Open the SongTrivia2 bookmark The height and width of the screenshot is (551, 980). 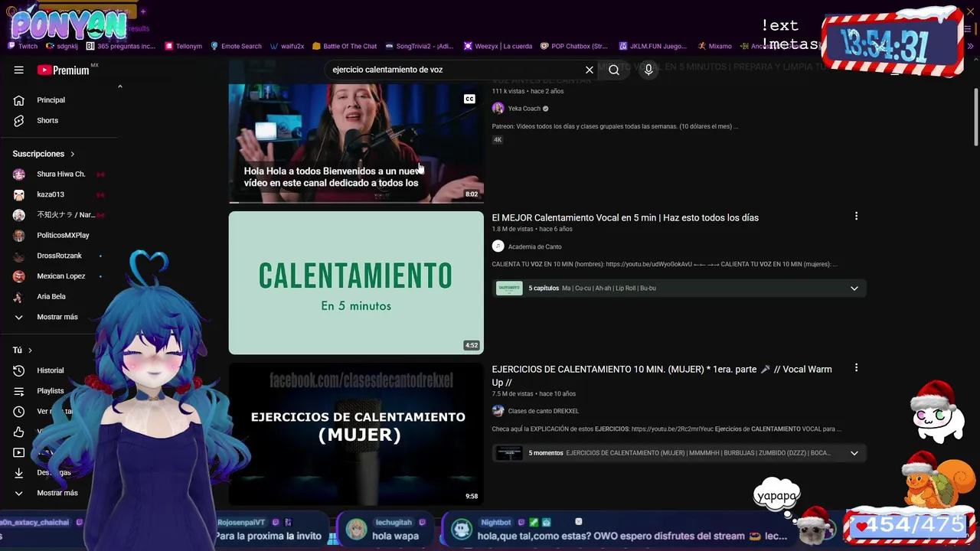tap(420, 46)
